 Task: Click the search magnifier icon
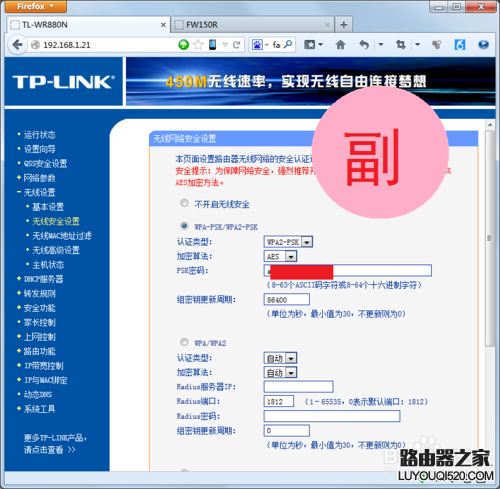[288, 44]
